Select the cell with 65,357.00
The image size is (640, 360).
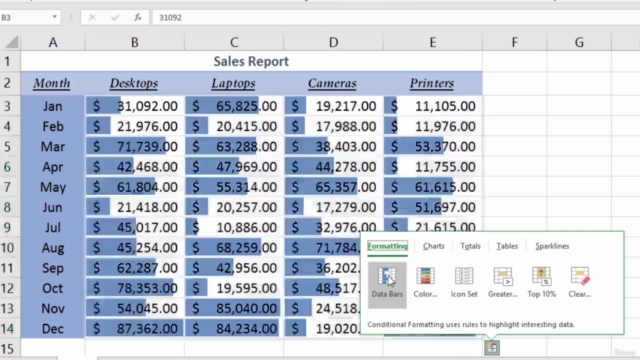tap(333, 187)
